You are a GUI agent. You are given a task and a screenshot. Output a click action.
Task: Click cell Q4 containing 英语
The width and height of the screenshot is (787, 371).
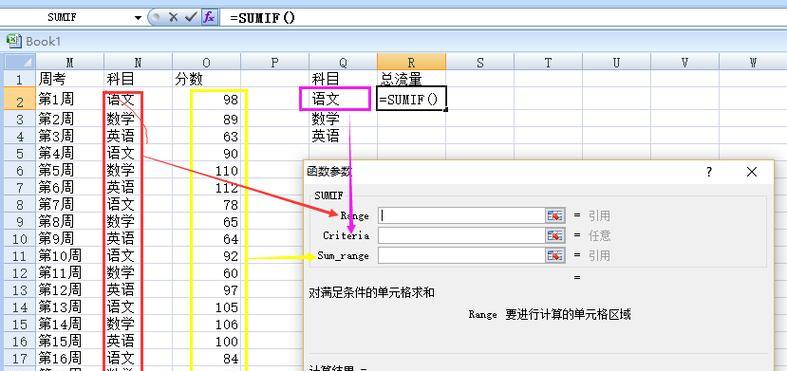(x=343, y=136)
